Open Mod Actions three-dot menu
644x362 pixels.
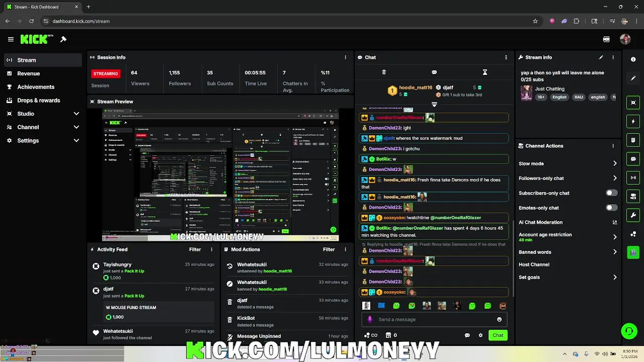[345, 249]
